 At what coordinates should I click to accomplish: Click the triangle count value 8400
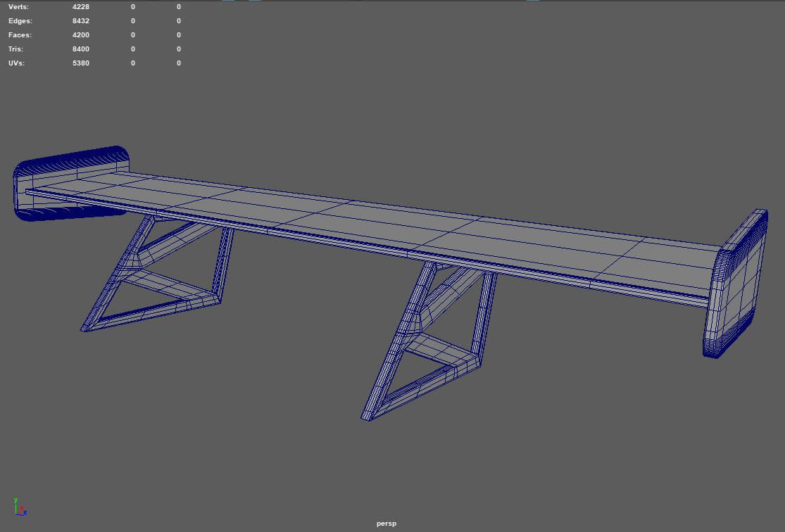[81, 49]
